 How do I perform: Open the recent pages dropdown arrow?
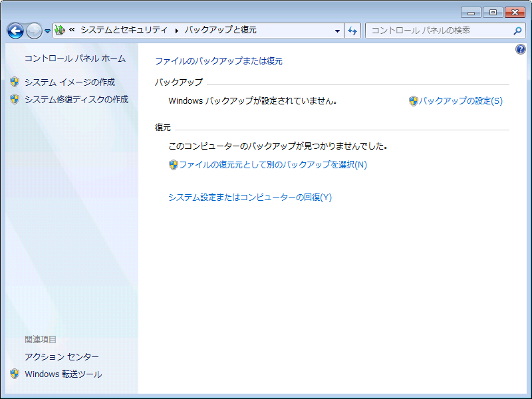click(x=47, y=31)
